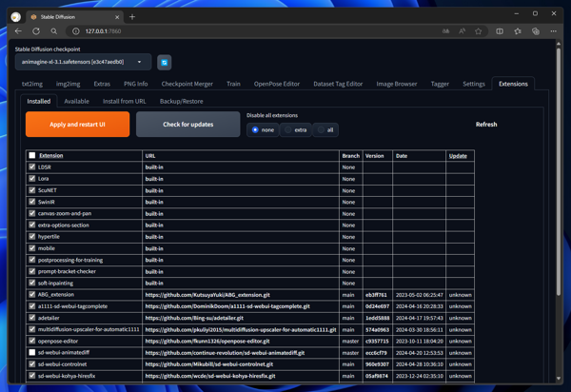571x392 pixels.
Task: Uncheck the openpose-editor extension
Action: click(32, 341)
